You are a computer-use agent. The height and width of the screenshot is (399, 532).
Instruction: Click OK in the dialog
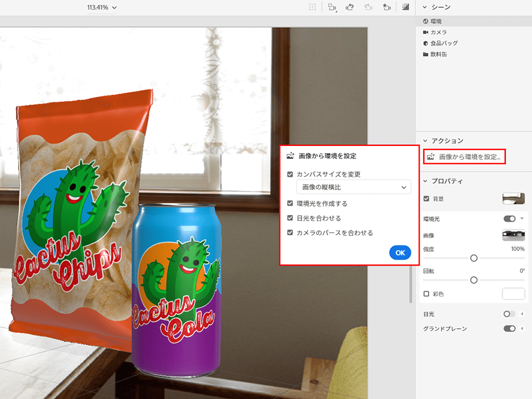400,253
